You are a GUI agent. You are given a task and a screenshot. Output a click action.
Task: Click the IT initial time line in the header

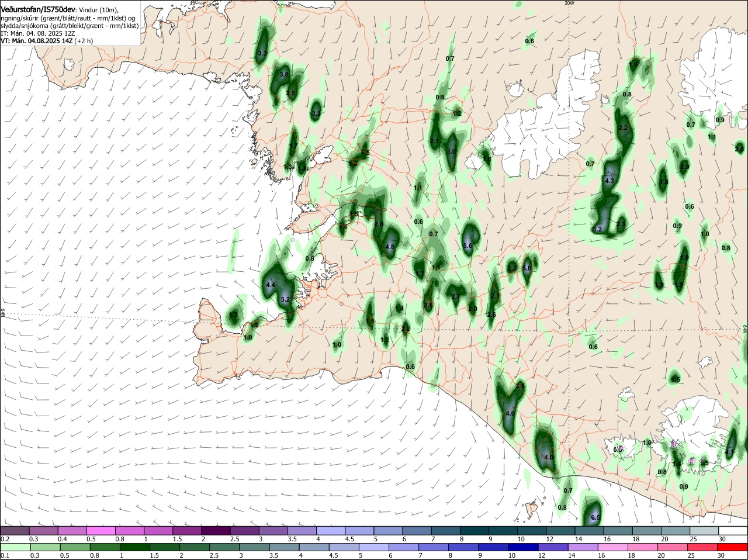coord(38,33)
